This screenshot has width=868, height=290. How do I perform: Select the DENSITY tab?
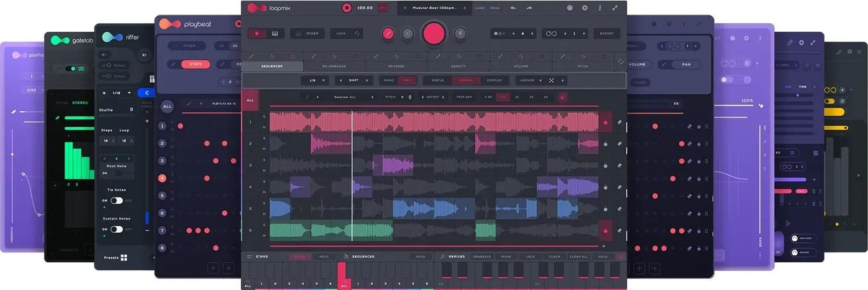[458, 66]
